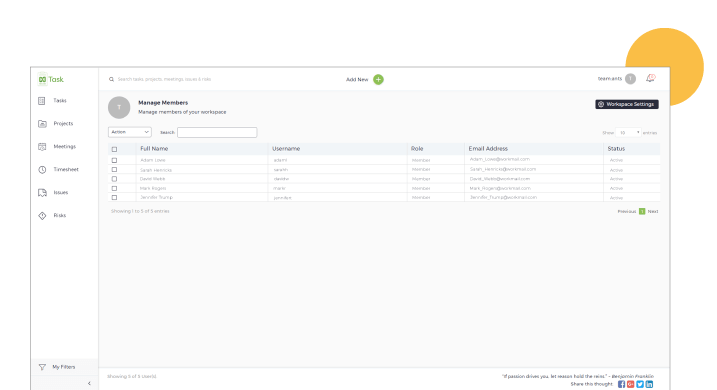Screen dimensions: 717x390
Task: Open Meetings from the sidebar menu
Action: [x=64, y=147]
